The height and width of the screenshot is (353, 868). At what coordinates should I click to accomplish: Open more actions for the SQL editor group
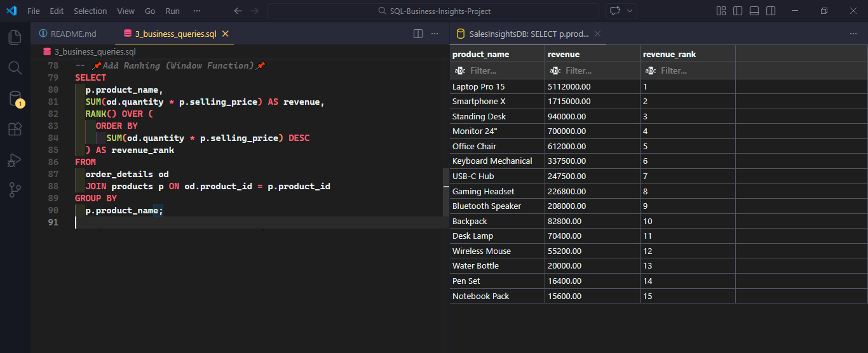click(435, 34)
